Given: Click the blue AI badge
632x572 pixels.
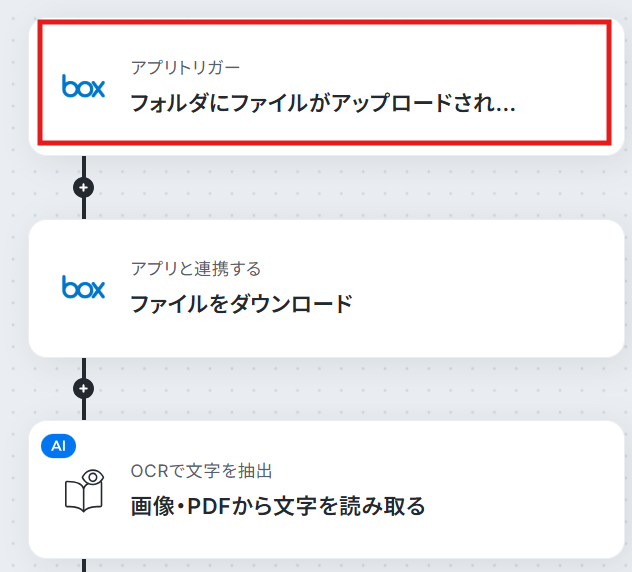Looking at the screenshot, I should click(x=58, y=446).
